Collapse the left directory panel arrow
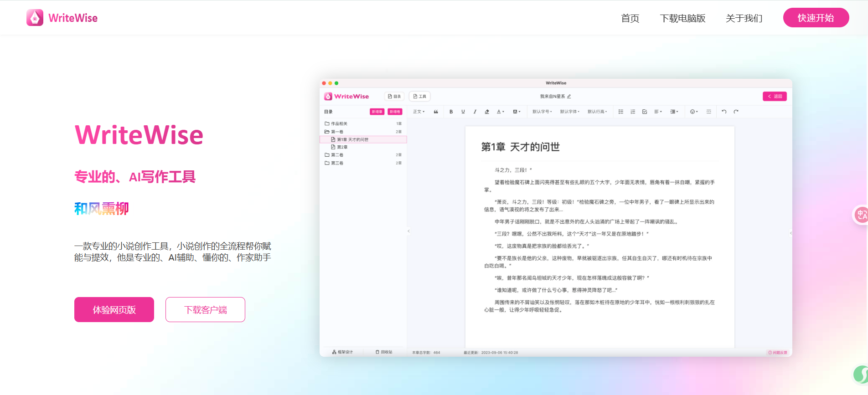The height and width of the screenshot is (395, 868). [408, 231]
